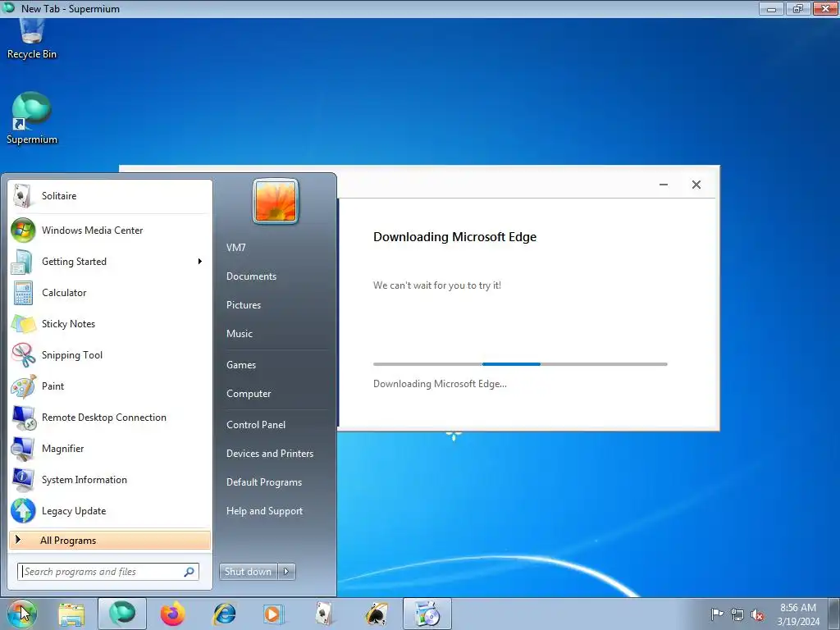Screen dimensions: 840x630
Task: Open the Getting Started program icon
Action: click(x=23, y=262)
